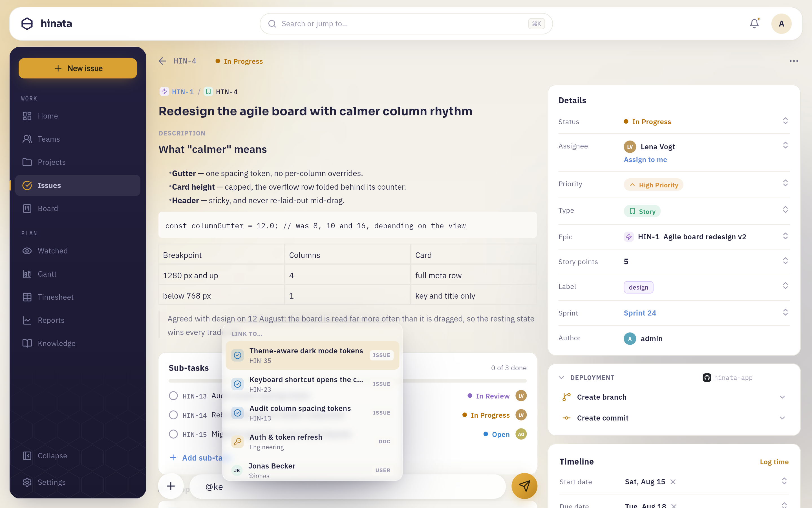Image resolution: width=812 pixels, height=508 pixels.
Task: Click the search magnifier icon
Action: point(272,23)
